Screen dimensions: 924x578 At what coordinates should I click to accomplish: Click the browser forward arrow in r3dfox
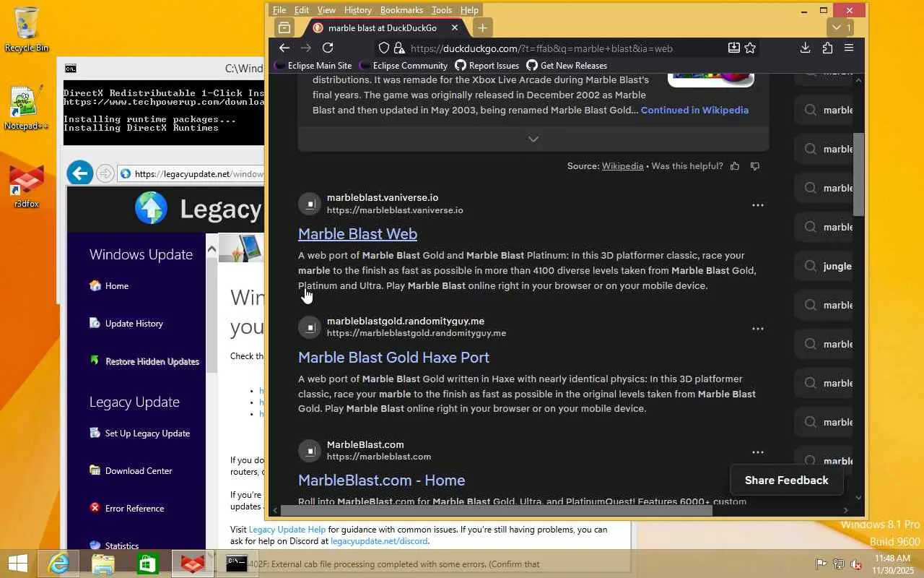pos(306,48)
